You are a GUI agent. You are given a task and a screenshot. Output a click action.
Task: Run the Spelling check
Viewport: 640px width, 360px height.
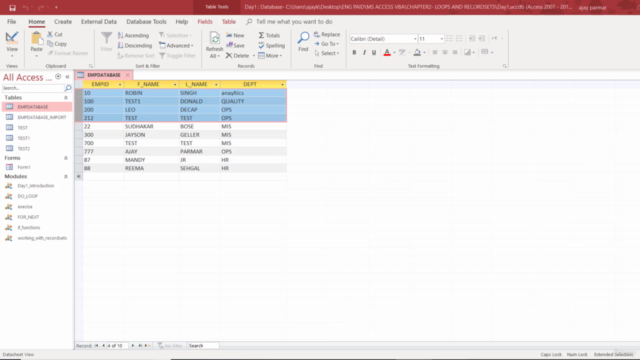point(271,45)
